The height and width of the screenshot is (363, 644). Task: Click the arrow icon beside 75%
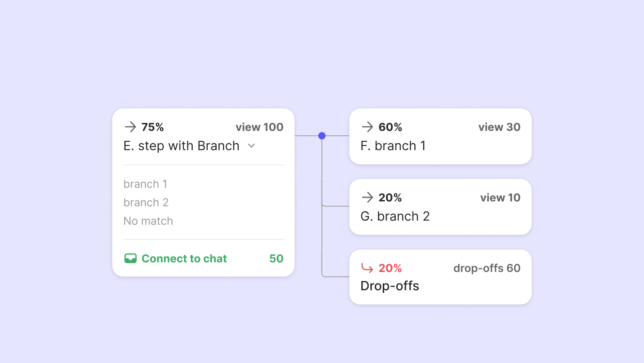point(130,127)
